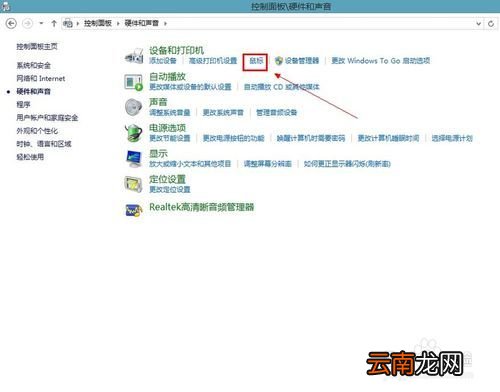Click the Display monitor icon

134,159
